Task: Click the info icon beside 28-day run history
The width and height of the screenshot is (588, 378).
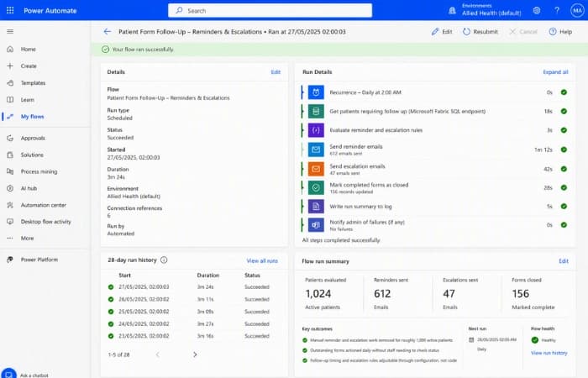Action: click(164, 260)
